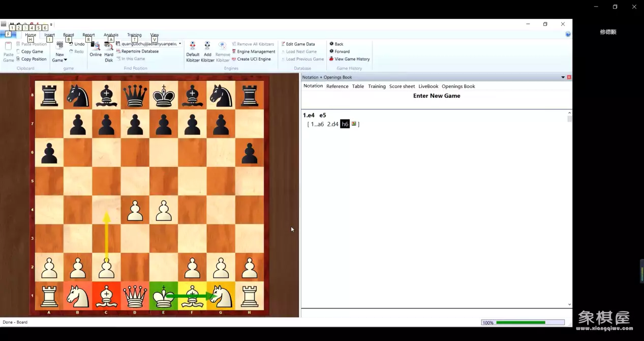Image resolution: width=644 pixels, height=341 pixels.
Task: Select the black knight on b8
Action: pos(78,95)
